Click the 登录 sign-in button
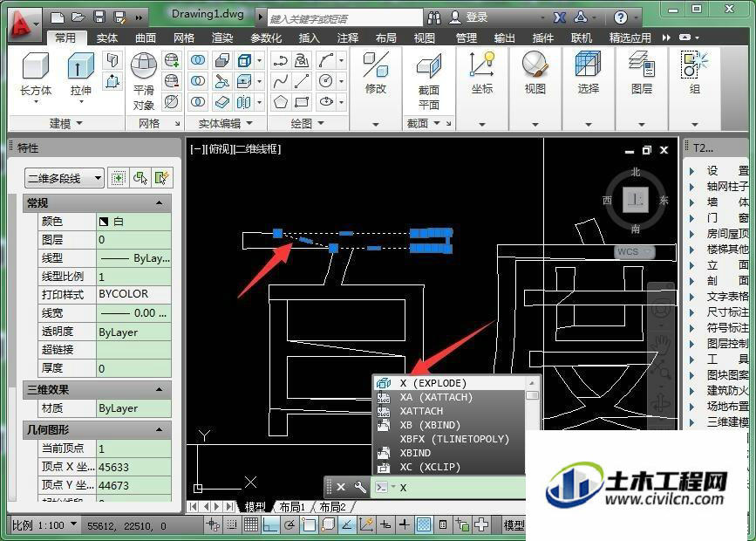Viewport: 756px width, 541px height. tap(468, 17)
